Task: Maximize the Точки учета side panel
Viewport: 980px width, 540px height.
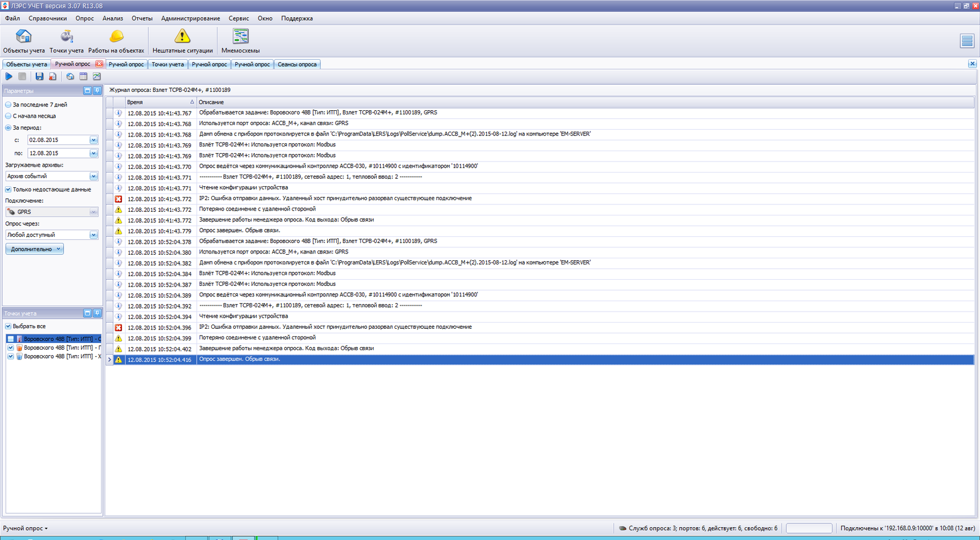Action: coord(87,313)
